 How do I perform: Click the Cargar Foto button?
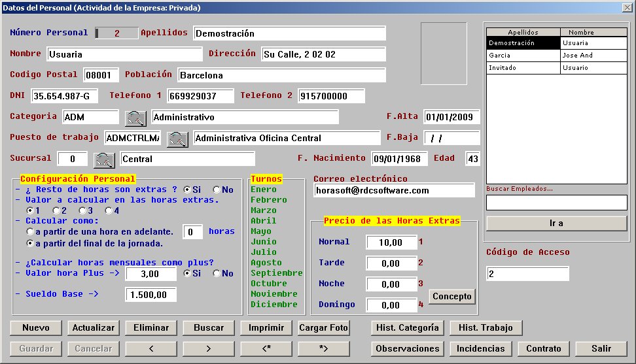click(324, 327)
